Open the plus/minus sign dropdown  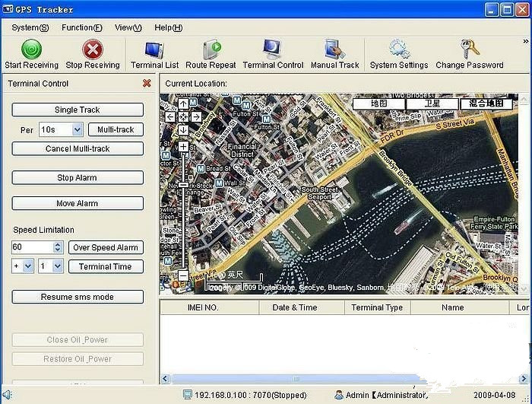pos(28,266)
